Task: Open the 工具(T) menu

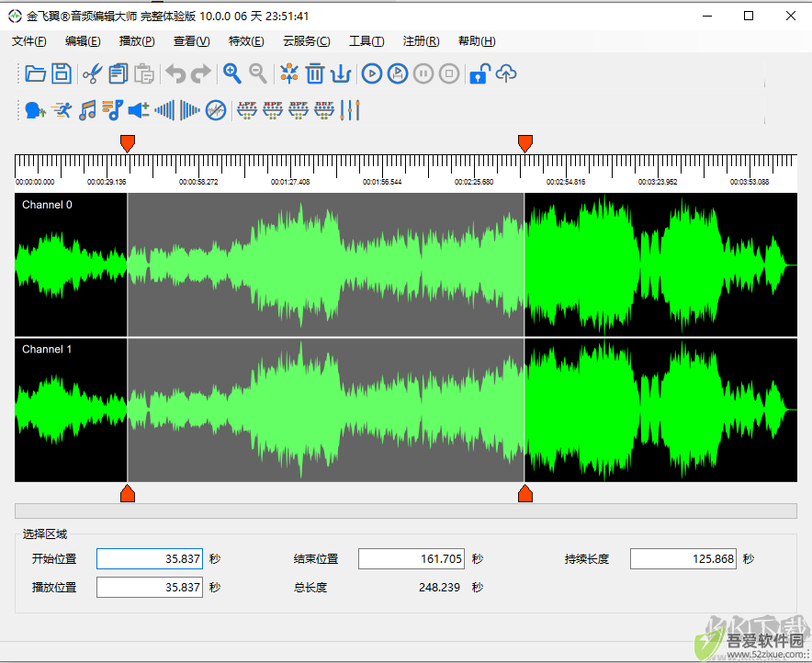Action: [367, 41]
